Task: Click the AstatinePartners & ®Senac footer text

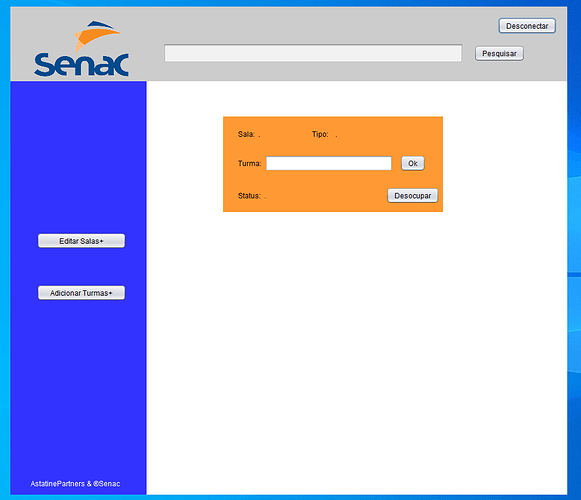Action: pyautogui.click(x=75, y=484)
